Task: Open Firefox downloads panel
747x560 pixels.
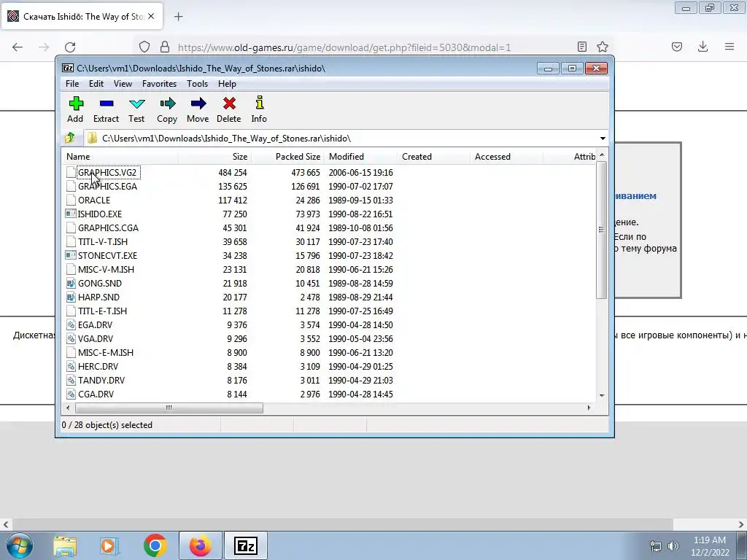Action: pyautogui.click(x=703, y=47)
